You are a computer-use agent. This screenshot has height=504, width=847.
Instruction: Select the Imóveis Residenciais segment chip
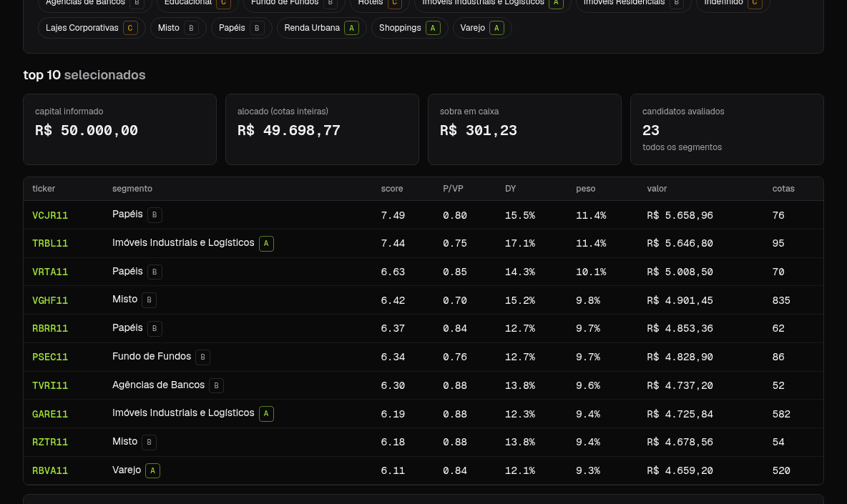[x=633, y=4]
